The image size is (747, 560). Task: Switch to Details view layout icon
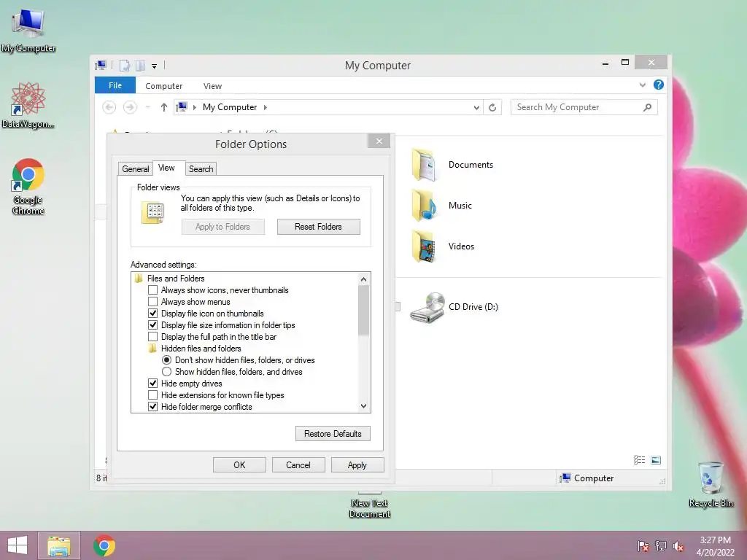click(639, 460)
